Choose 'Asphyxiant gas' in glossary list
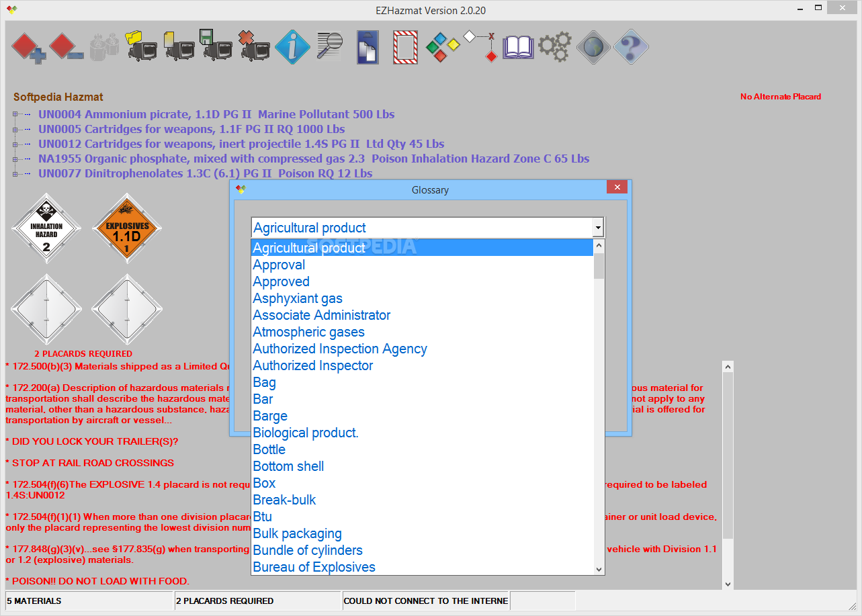Image resolution: width=862 pixels, height=616 pixels. 422,298
